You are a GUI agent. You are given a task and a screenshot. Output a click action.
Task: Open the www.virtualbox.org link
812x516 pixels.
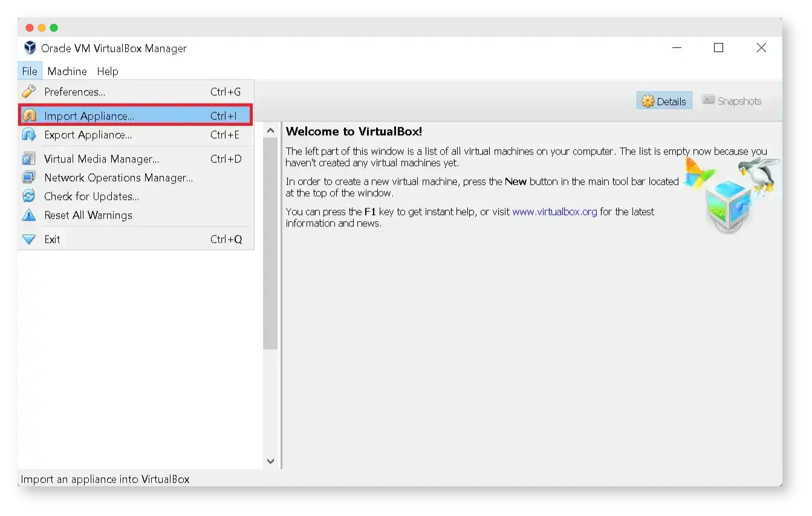pyautogui.click(x=554, y=211)
